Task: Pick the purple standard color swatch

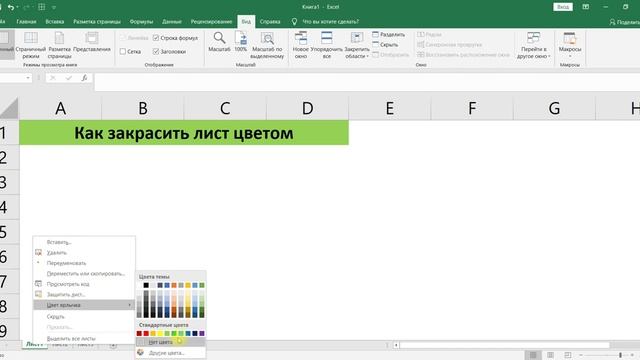Action: point(202,333)
